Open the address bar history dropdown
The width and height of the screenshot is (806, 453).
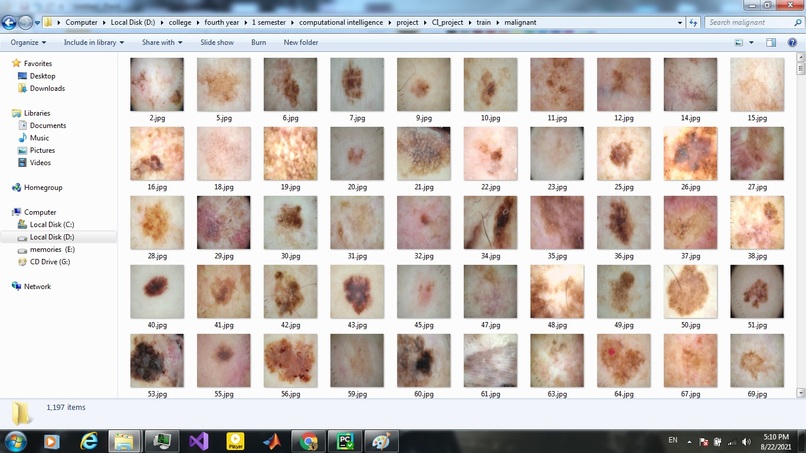pos(680,23)
